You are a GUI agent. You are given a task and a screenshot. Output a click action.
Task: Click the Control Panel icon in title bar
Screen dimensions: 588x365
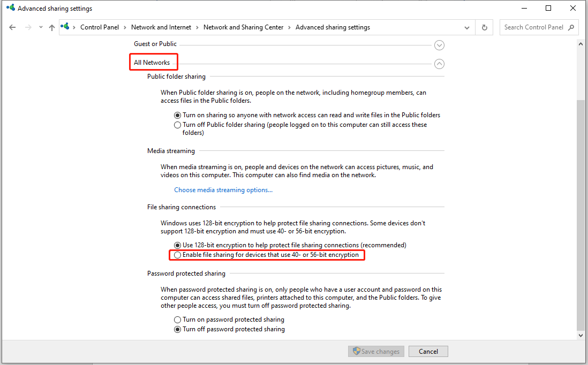coord(9,8)
